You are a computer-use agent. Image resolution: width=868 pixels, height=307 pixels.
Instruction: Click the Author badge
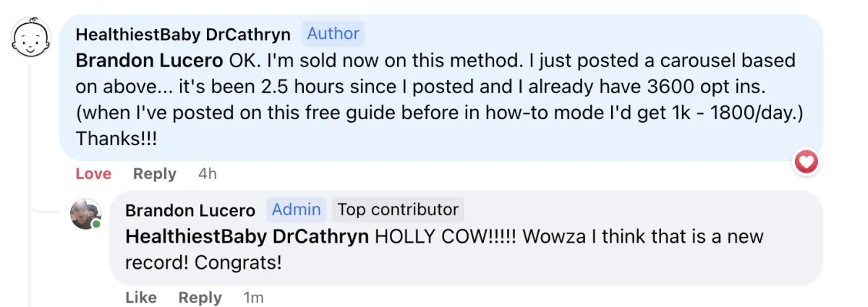pyautogui.click(x=333, y=34)
